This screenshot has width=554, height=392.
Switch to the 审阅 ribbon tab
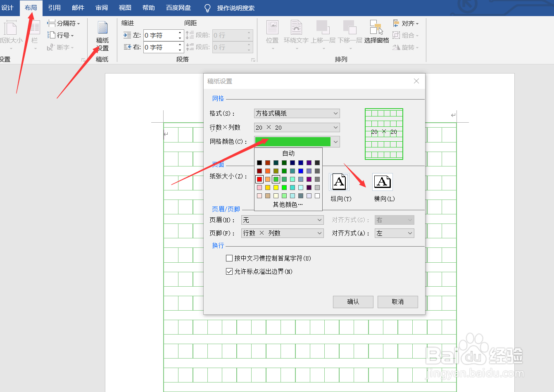coord(102,8)
